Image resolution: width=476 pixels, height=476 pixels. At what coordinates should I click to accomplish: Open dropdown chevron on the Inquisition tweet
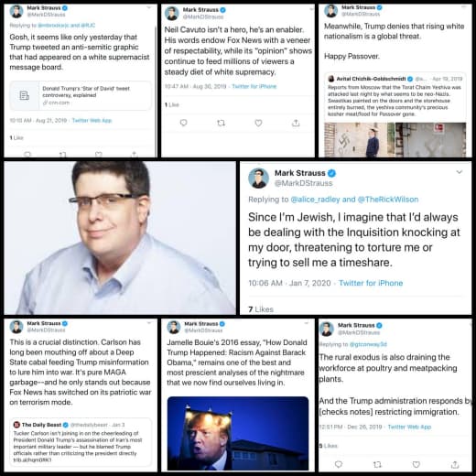(x=460, y=172)
